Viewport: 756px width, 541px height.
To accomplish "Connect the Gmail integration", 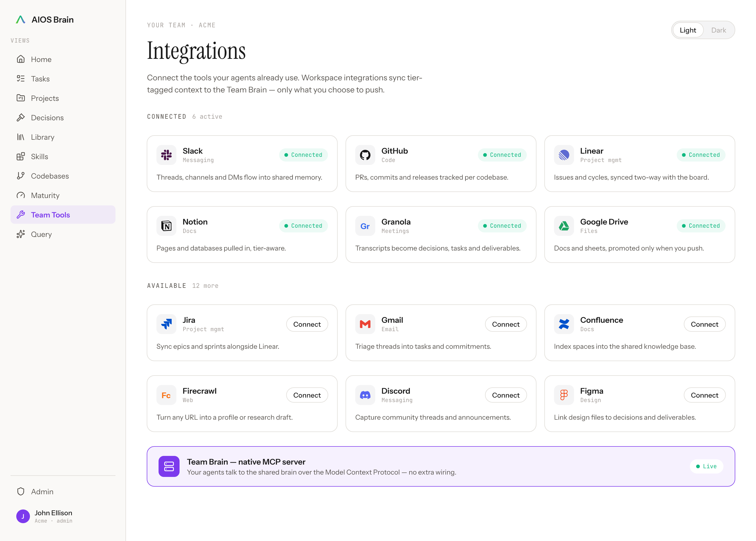I will tap(506, 324).
